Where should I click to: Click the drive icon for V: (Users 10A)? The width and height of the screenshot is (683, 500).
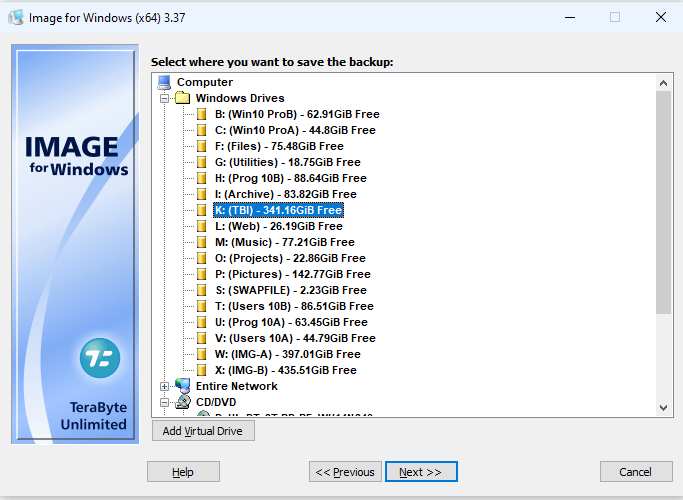(x=201, y=338)
